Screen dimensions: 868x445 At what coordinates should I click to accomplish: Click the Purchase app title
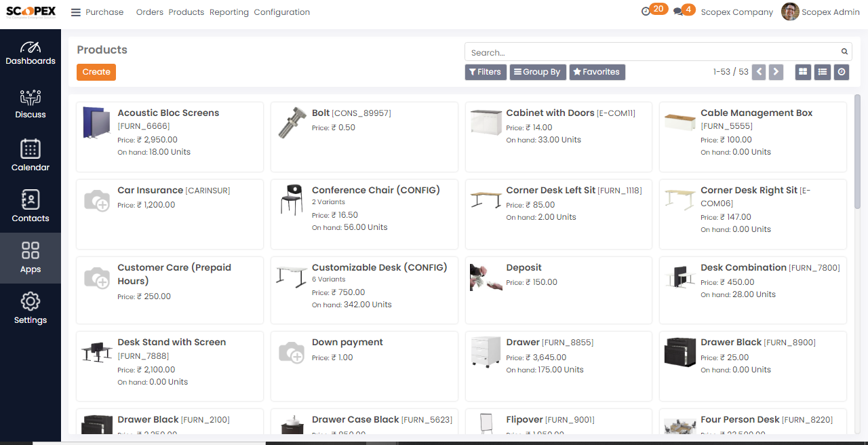pyautogui.click(x=104, y=12)
